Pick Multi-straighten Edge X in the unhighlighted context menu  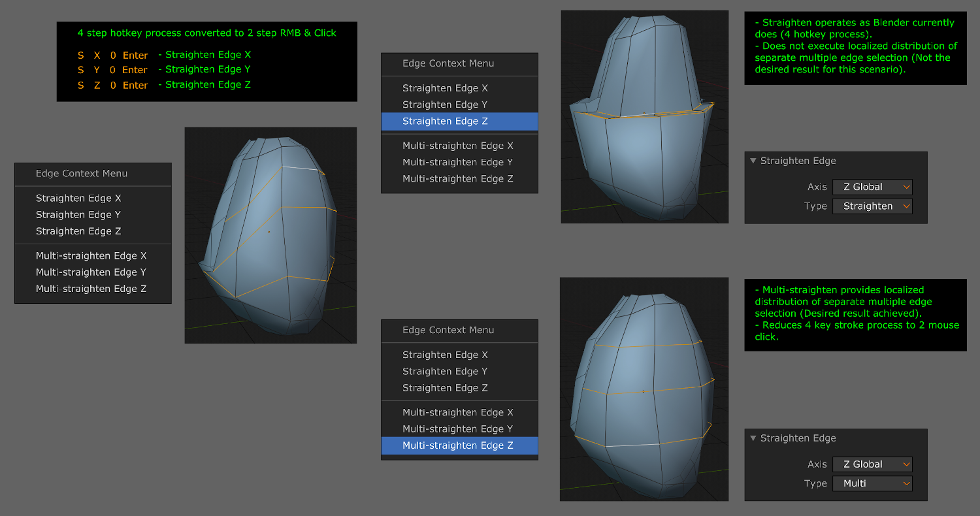click(93, 255)
